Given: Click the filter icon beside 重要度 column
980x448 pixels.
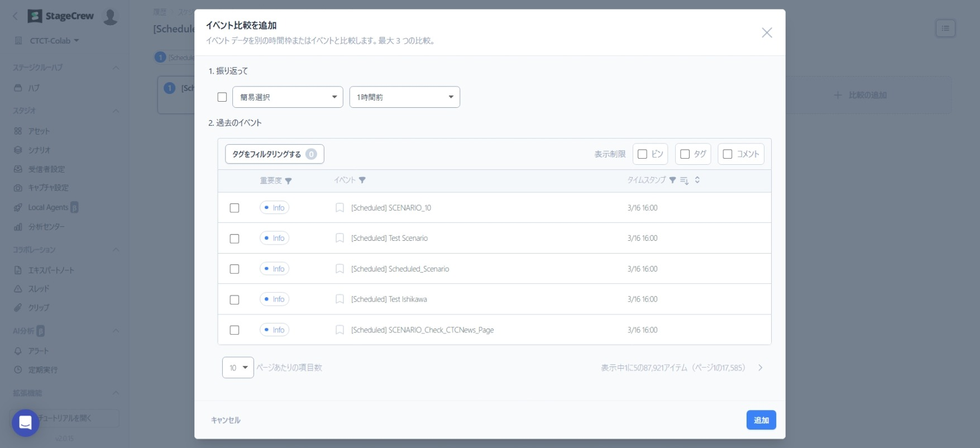Looking at the screenshot, I should [288, 181].
